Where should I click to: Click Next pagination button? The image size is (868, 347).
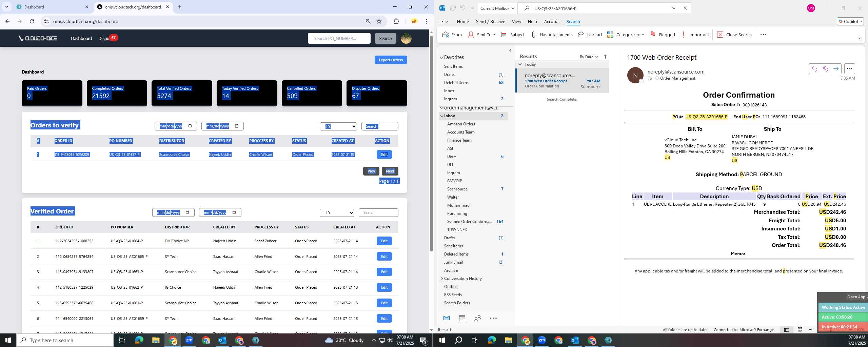click(x=390, y=171)
